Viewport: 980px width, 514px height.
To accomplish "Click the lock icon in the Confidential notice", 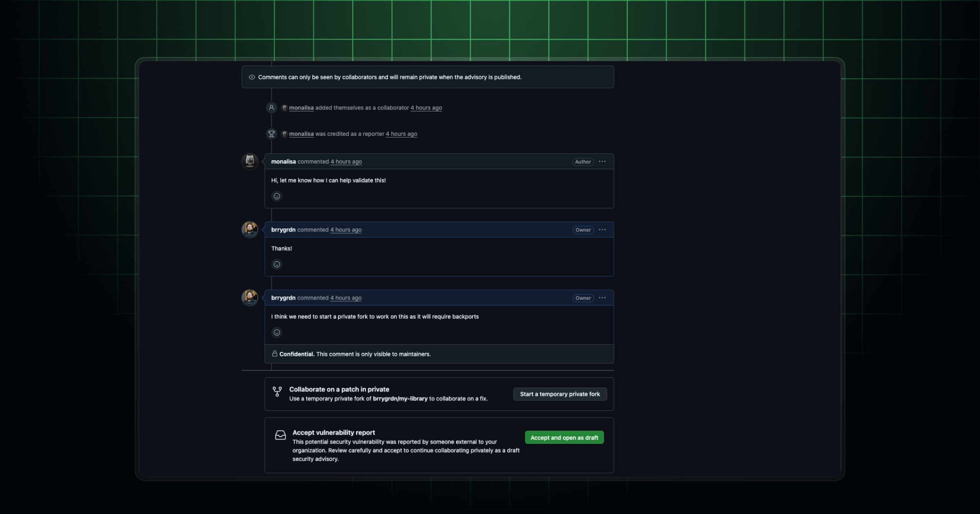I will (275, 354).
